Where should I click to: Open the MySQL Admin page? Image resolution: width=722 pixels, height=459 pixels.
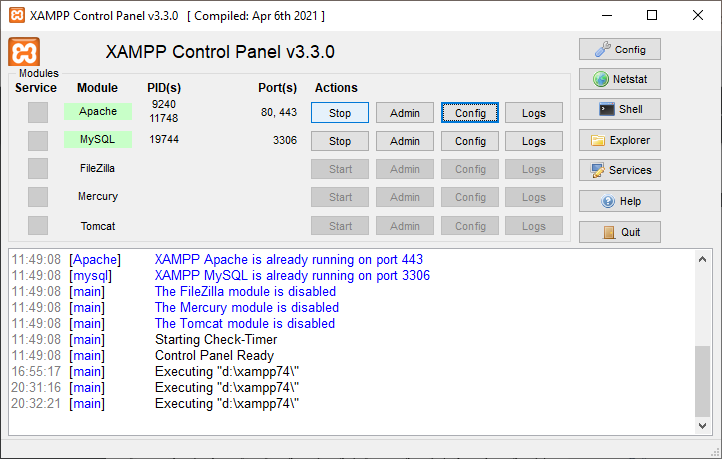(x=405, y=141)
